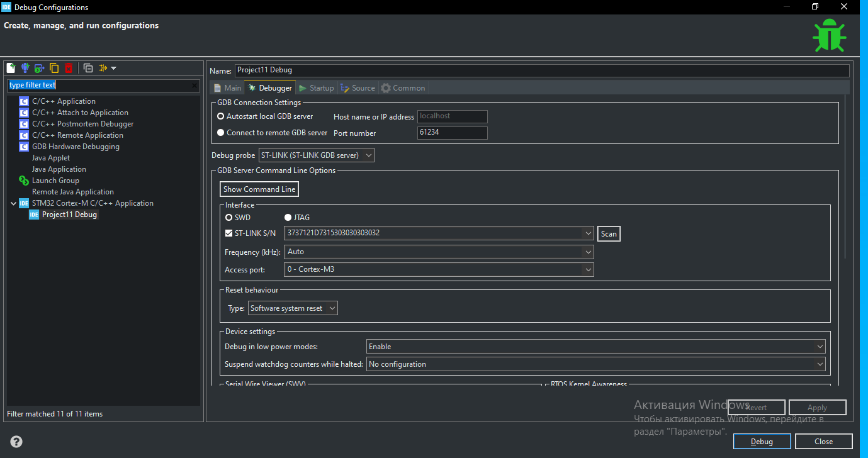This screenshot has height=458, width=868.
Task: Delete the selected launch configuration
Action: [x=69, y=68]
